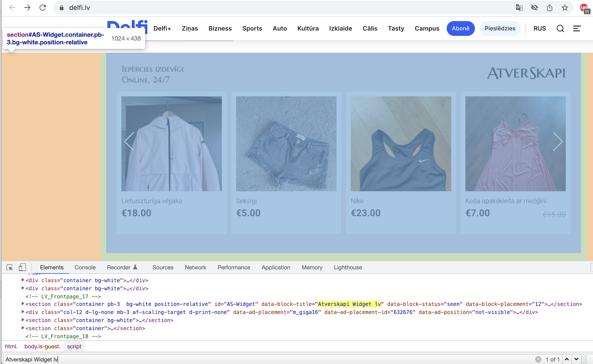Open the Delfi+ menu item
This screenshot has width=593, height=364.
(x=162, y=28)
